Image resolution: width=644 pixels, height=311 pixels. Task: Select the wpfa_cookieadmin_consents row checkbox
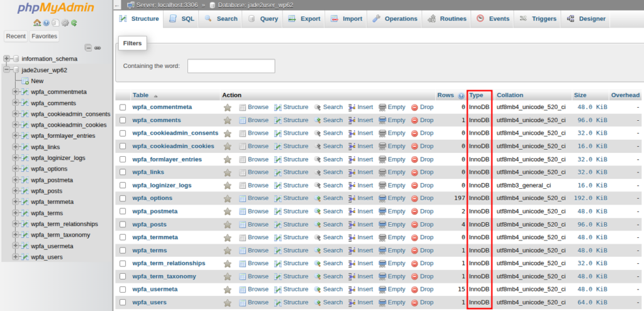[x=123, y=133]
